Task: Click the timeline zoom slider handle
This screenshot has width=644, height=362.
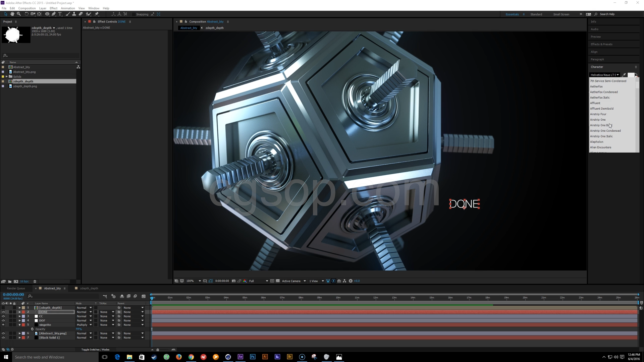Action: (x=158, y=350)
